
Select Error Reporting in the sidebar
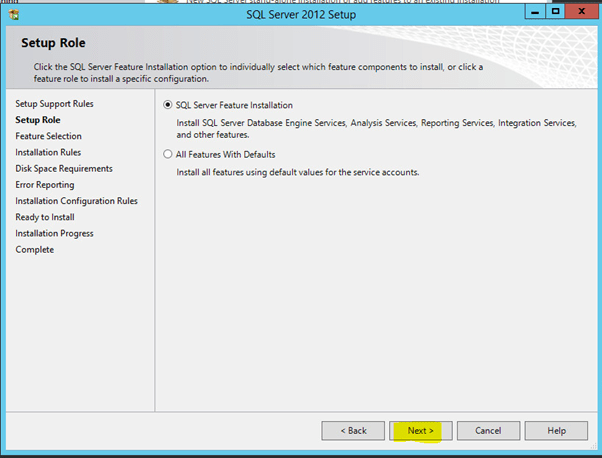click(x=45, y=185)
